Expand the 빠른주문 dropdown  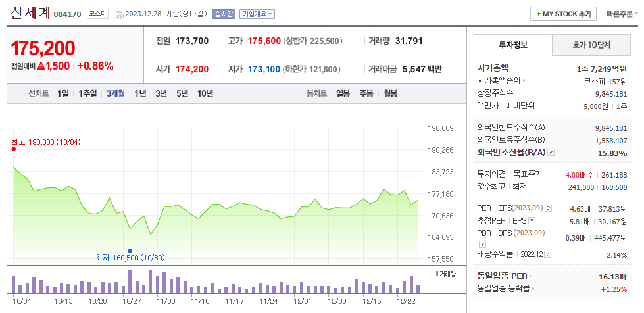coord(622,14)
